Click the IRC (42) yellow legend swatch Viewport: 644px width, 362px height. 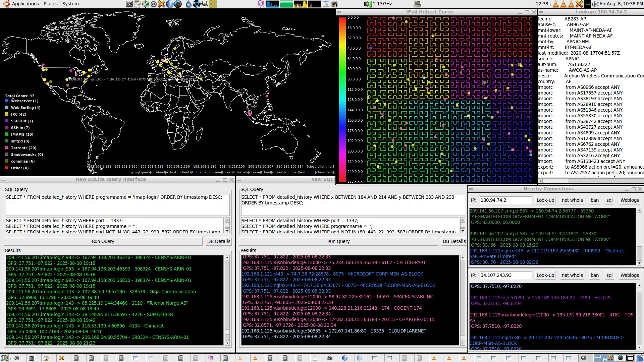7,114
